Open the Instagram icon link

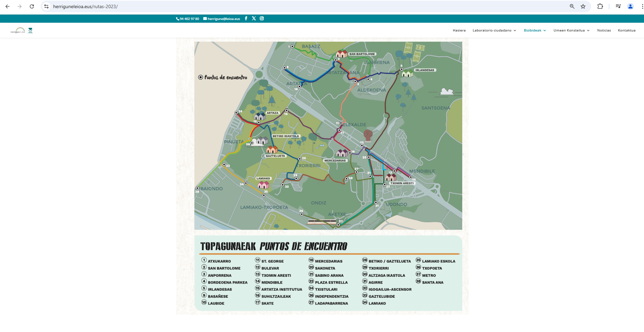pos(262,19)
